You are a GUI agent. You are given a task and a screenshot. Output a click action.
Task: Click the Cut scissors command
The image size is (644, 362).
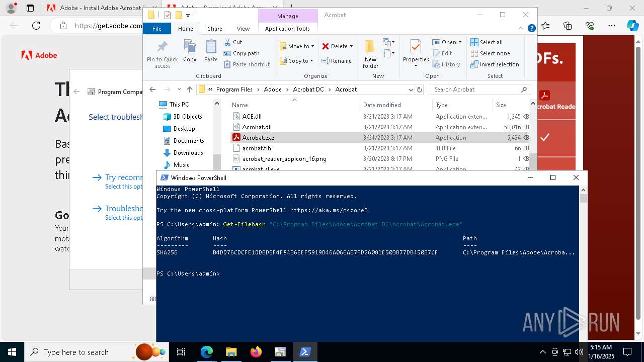tap(233, 42)
